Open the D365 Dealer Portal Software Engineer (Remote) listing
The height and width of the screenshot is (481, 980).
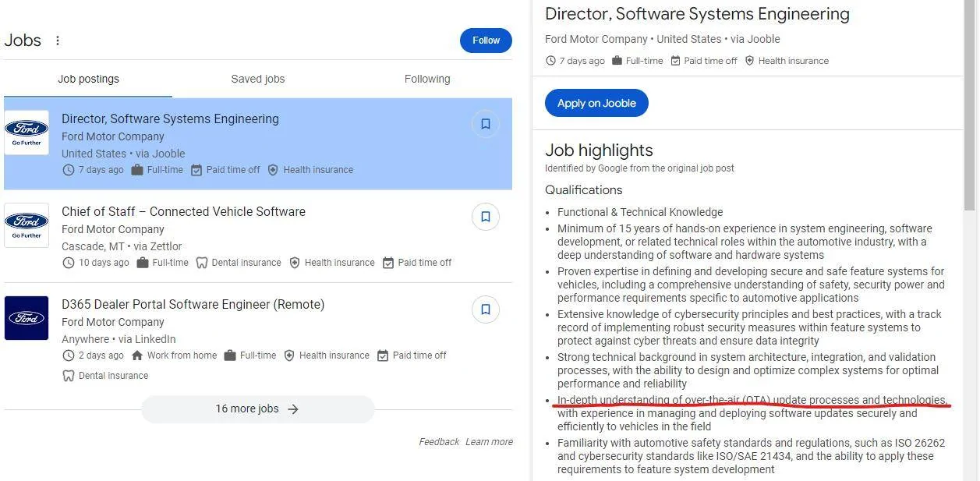click(193, 304)
